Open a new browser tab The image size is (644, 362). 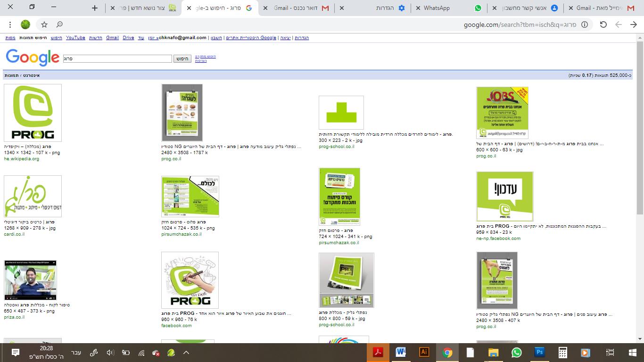(x=95, y=8)
